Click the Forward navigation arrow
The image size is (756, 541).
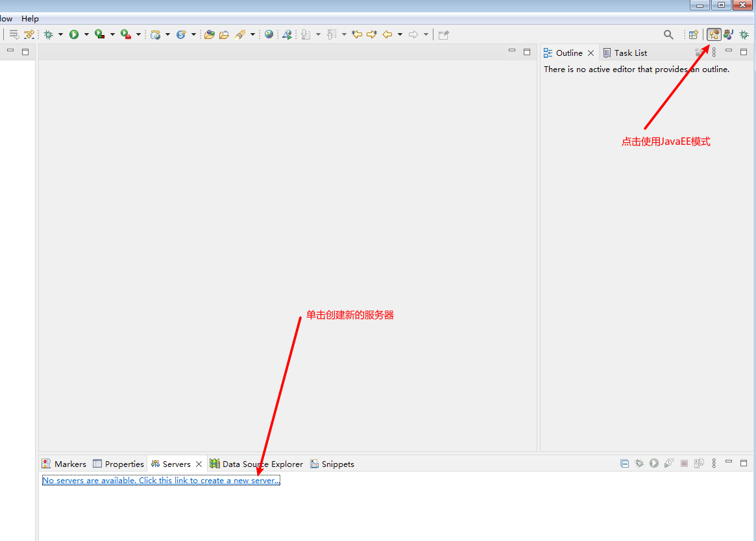coord(413,34)
